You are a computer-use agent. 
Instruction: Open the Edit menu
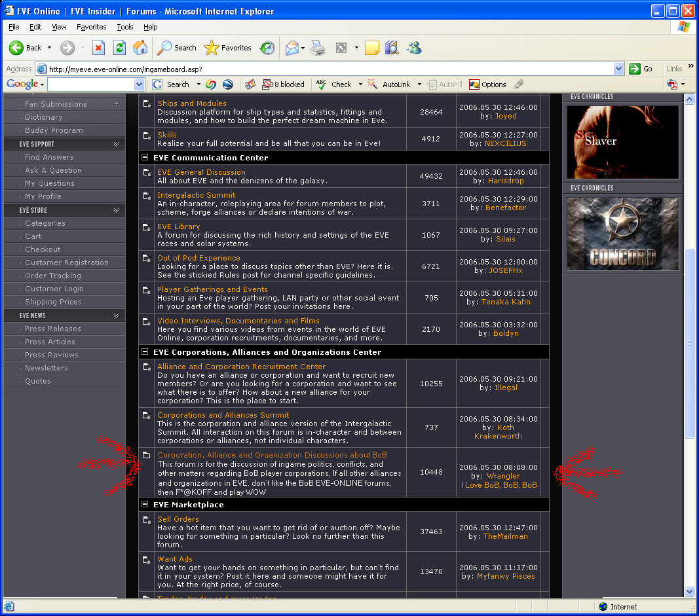point(35,27)
